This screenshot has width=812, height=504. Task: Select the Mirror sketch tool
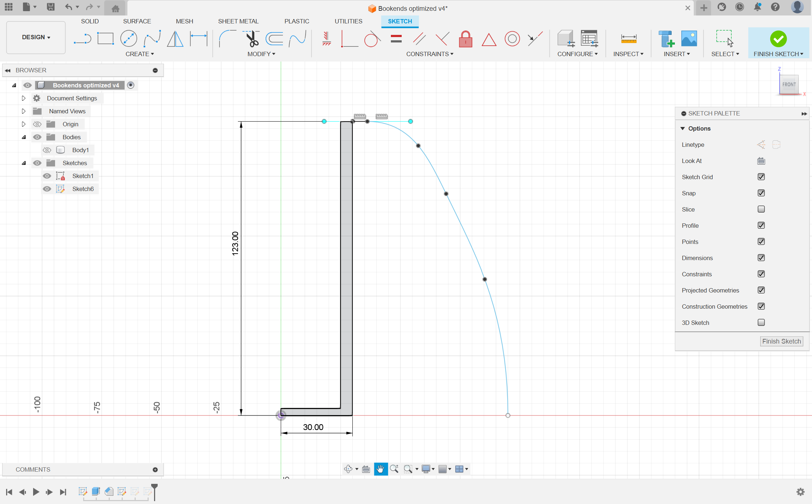click(175, 38)
